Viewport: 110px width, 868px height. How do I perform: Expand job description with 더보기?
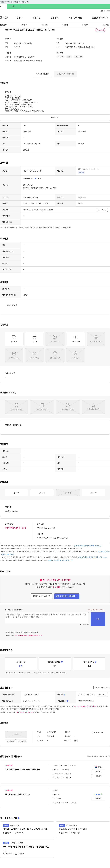click(55, 117)
